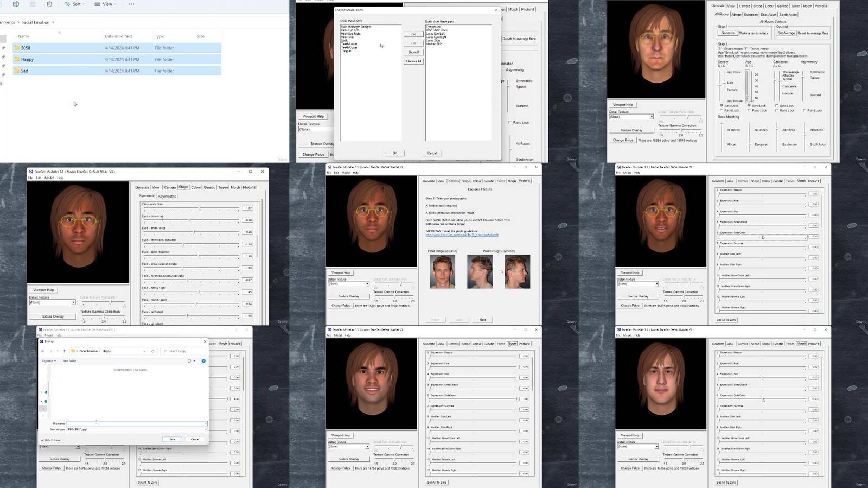
Task: Uncheck the Gender Sync Lock checkbox
Action: pos(722,106)
